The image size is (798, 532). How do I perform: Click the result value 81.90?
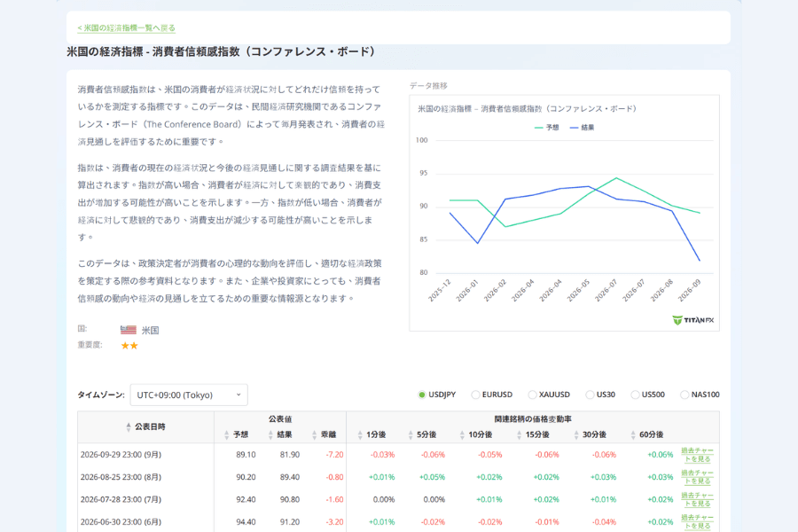[290, 455]
